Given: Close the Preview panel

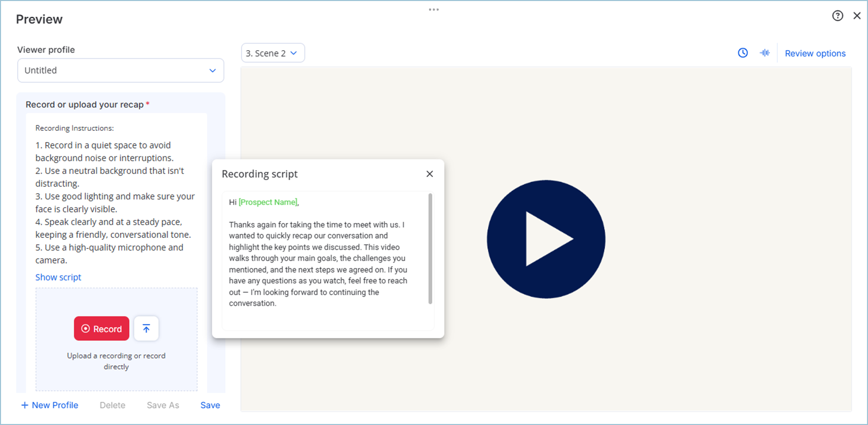Looking at the screenshot, I should click(x=857, y=16).
